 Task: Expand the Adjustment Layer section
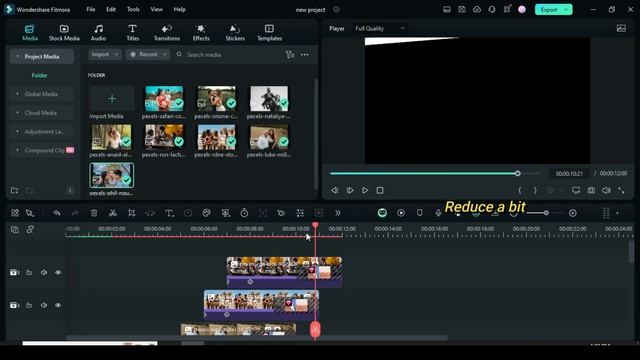pyautogui.click(x=18, y=131)
